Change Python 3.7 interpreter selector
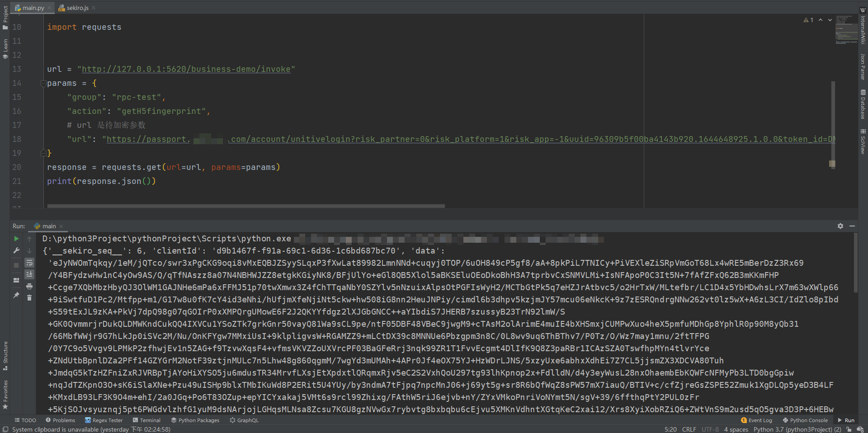 pyautogui.click(x=797, y=429)
